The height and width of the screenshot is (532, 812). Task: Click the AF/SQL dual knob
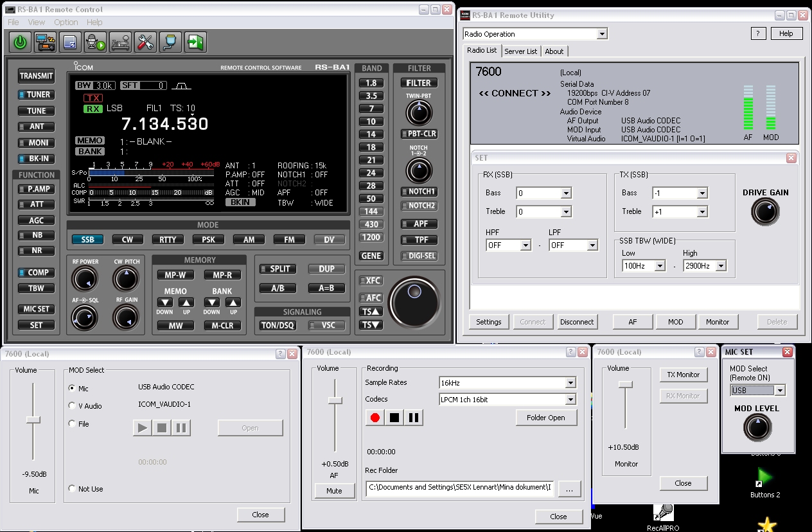[x=85, y=317]
